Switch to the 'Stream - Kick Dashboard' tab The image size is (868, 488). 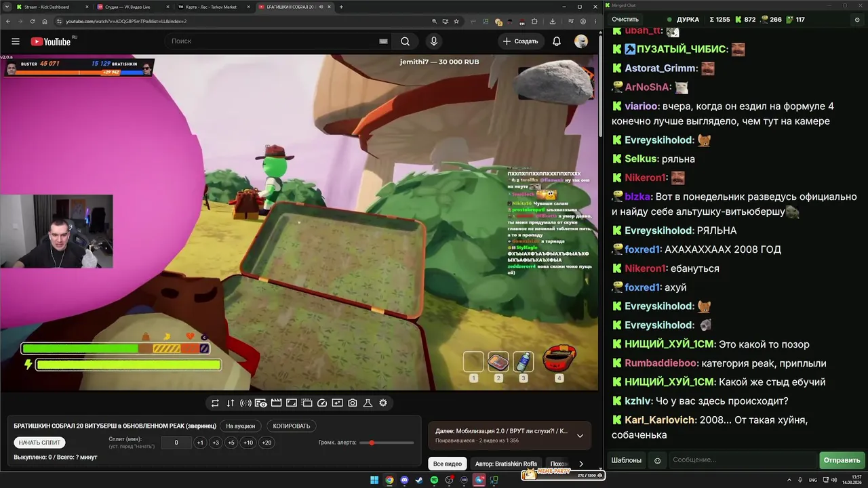52,7
